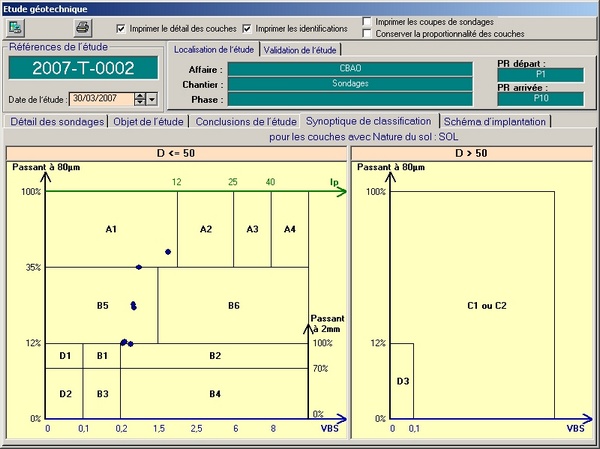Show the 'Schéma d'implantation' tab

[496, 122]
